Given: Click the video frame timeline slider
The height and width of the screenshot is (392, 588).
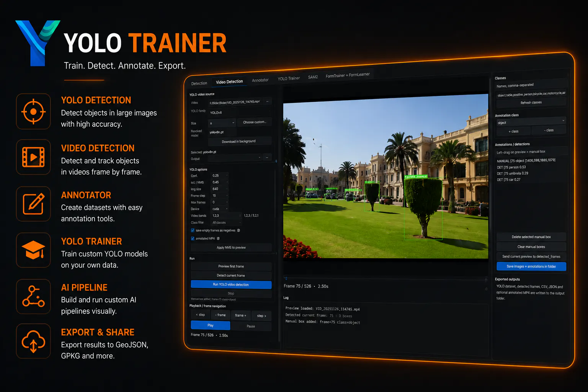Looking at the screenshot, I should [x=385, y=279].
